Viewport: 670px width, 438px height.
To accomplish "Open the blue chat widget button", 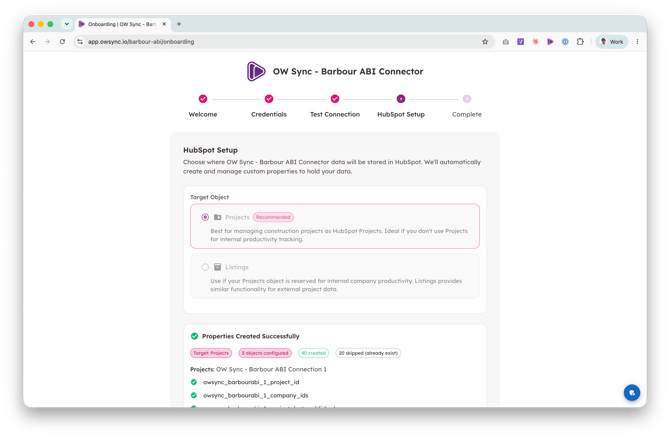I will click(x=632, y=393).
